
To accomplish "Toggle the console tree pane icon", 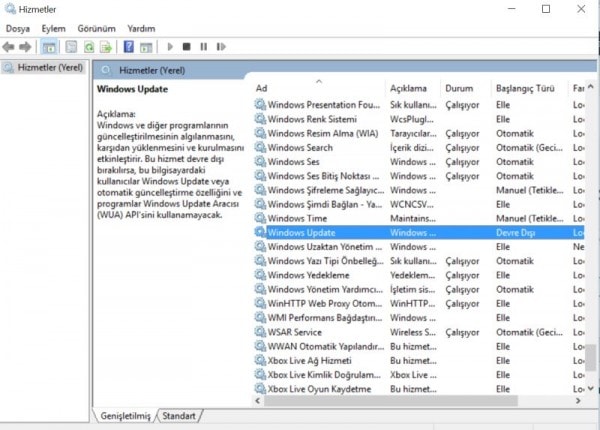I will (49, 47).
